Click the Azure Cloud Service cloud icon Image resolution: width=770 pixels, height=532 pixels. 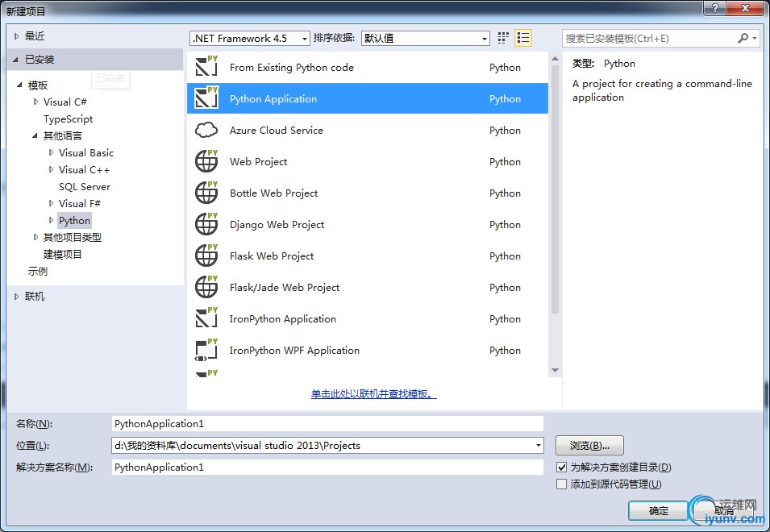pos(206,130)
